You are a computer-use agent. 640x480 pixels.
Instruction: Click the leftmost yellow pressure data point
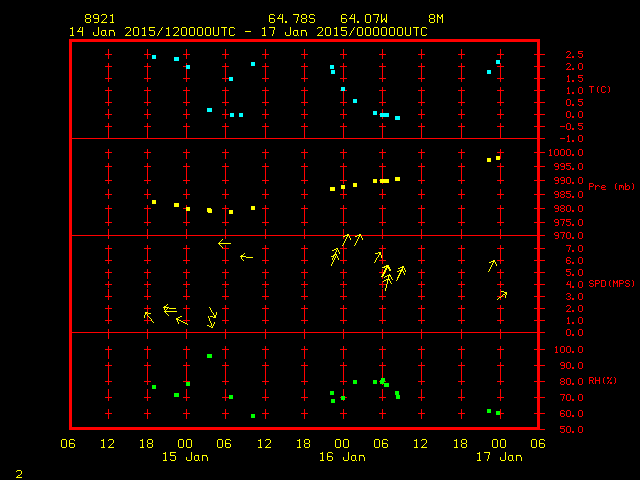coord(154,202)
